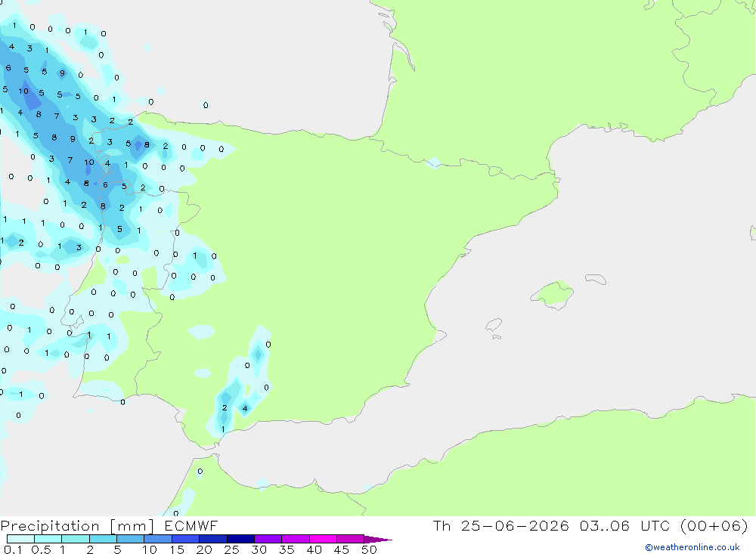
Task: Pick the 15–20 mm legend color box
Action: click(186, 539)
